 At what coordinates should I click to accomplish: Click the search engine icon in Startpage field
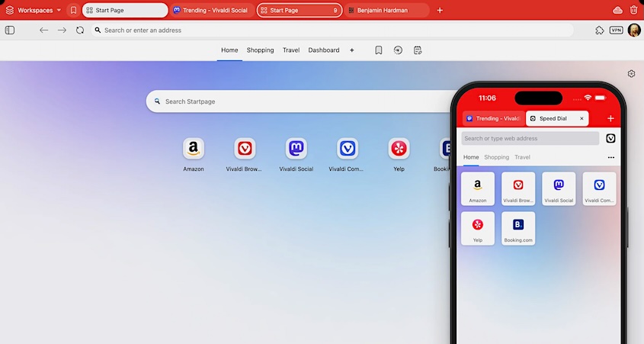coord(157,101)
